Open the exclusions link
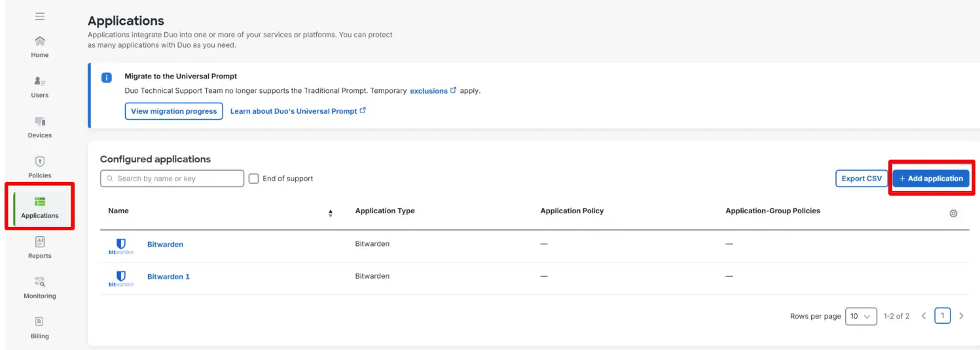980x350 pixels. pyautogui.click(x=433, y=91)
